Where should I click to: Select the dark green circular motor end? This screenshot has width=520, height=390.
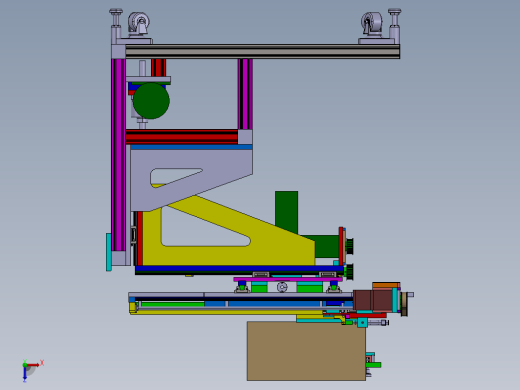(x=151, y=101)
